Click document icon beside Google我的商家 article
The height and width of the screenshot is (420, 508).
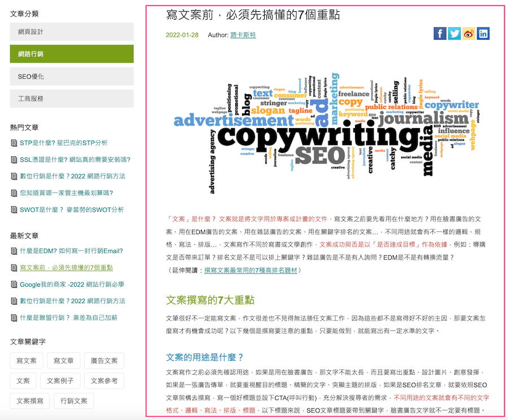[14, 285]
